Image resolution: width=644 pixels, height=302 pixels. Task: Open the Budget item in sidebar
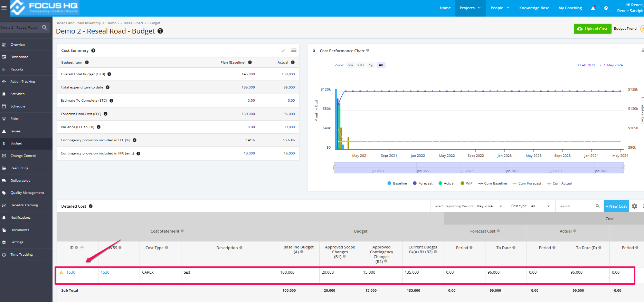tap(26, 143)
